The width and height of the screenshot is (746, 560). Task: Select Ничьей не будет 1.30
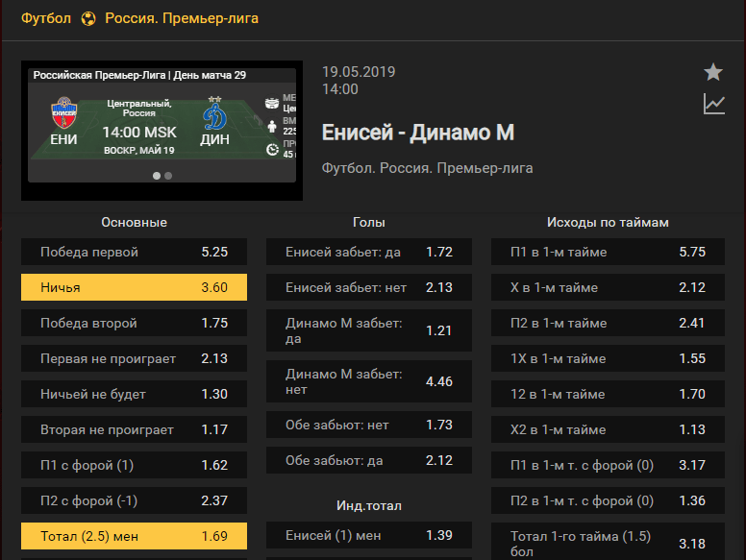point(135,394)
